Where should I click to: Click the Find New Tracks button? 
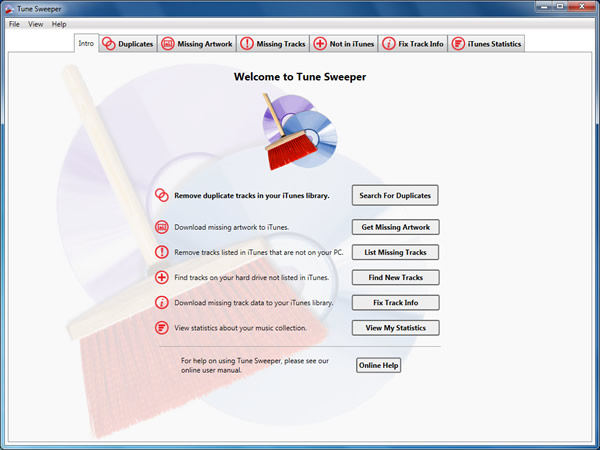pyautogui.click(x=396, y=277)
